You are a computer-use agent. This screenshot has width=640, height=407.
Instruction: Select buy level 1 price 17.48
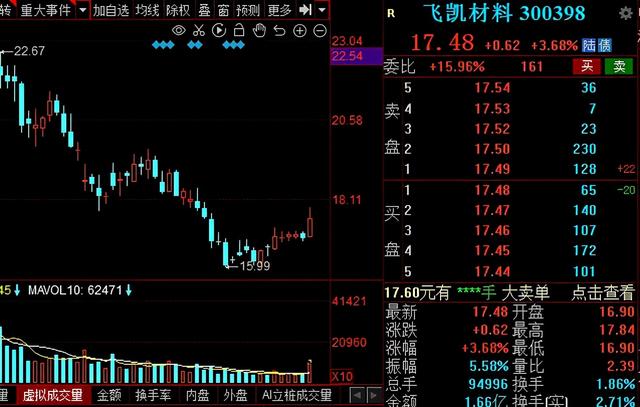pyautogui.click(x=493, y=190)
